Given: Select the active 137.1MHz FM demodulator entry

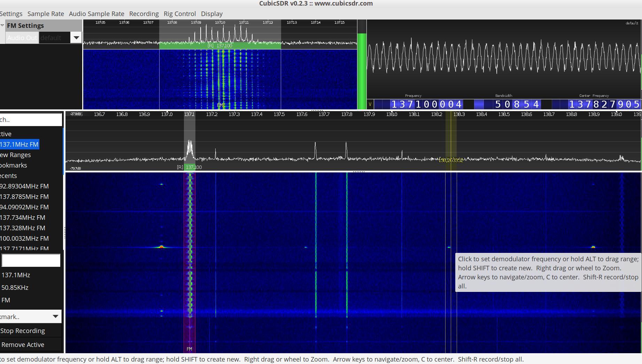Looking at the screenshot, I should [x=20, y=144].
